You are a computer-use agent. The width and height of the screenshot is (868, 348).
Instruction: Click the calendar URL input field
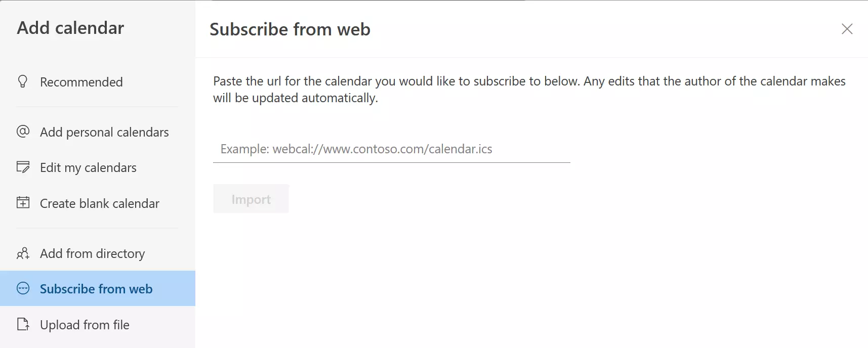tap(391, 149)
